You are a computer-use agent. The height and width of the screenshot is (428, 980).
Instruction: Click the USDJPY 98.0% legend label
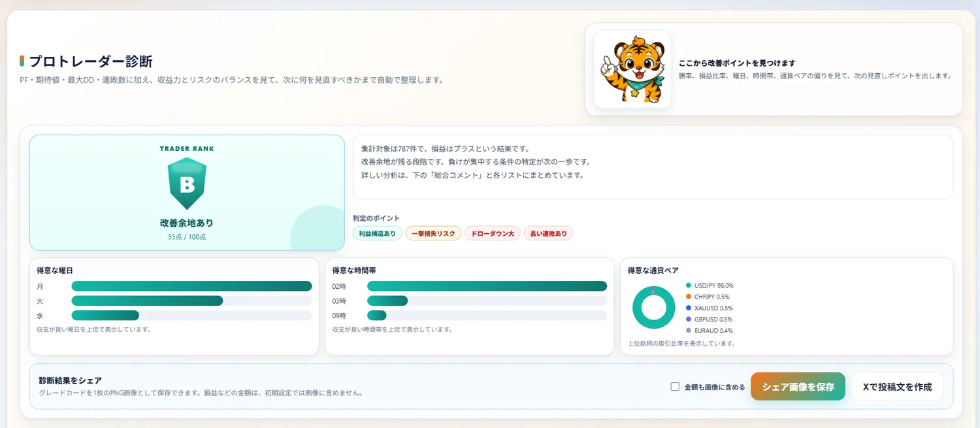(714, 286)
